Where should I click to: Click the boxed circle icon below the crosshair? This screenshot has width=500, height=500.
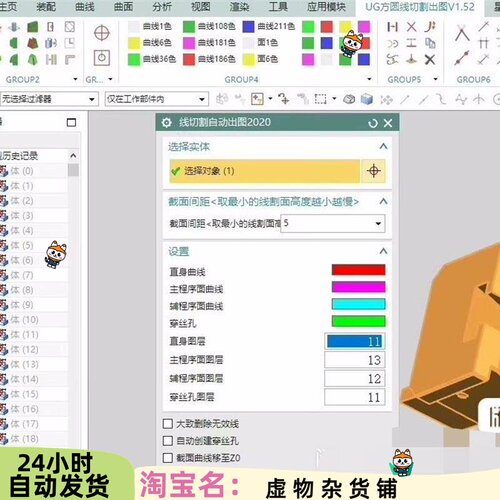[x=102, y=58]
